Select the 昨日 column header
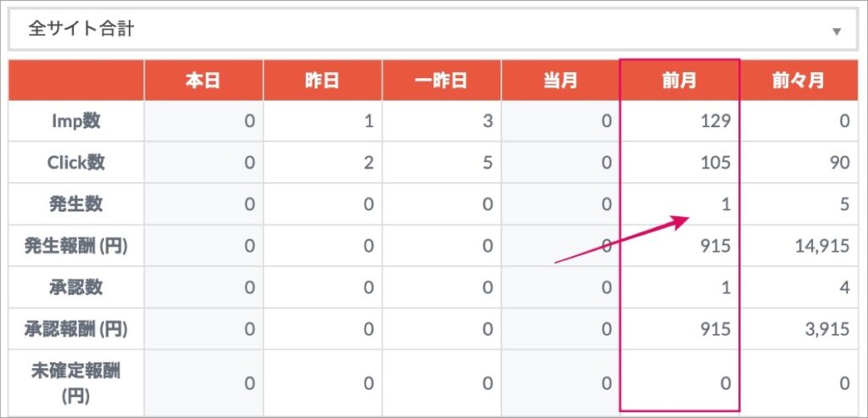 point(322,81)
